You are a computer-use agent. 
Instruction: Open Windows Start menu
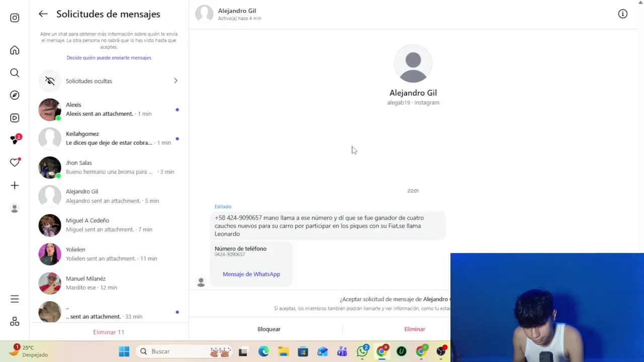124,351
